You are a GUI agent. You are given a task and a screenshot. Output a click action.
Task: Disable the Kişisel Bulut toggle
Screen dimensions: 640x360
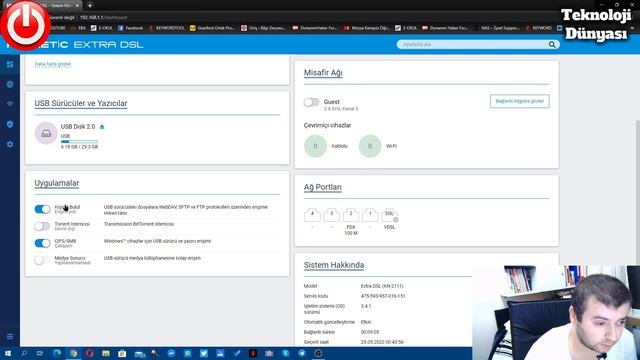[42, 209]
